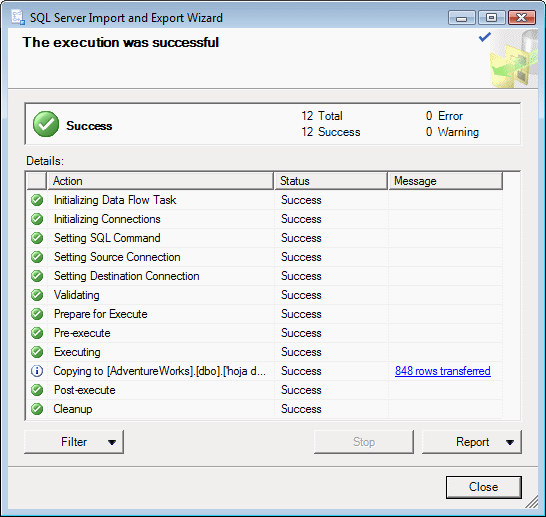Open the 848 rows transferred link
This screenshot has width=546, height=517.
click(x=443, y=371)
